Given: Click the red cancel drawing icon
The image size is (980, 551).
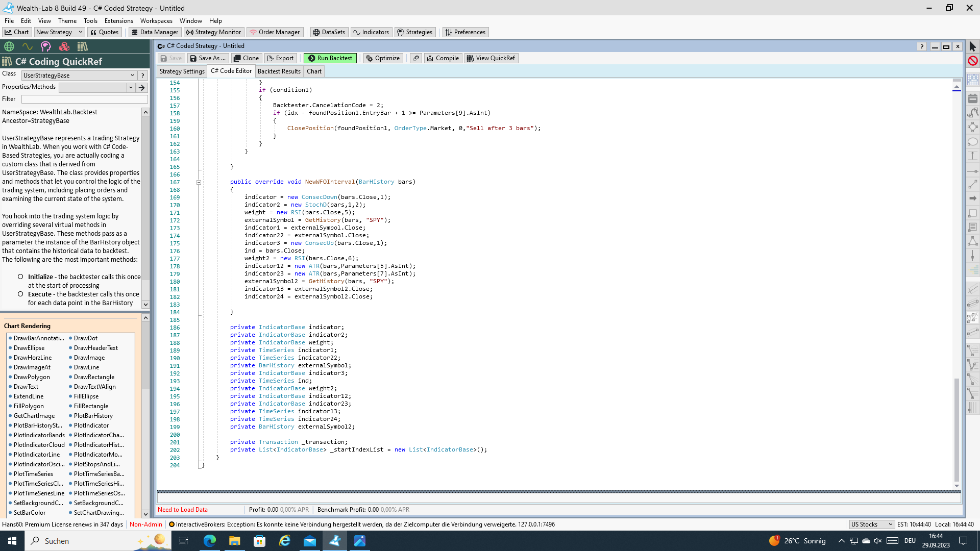Looking at the screenshot, I should (972, 61).
